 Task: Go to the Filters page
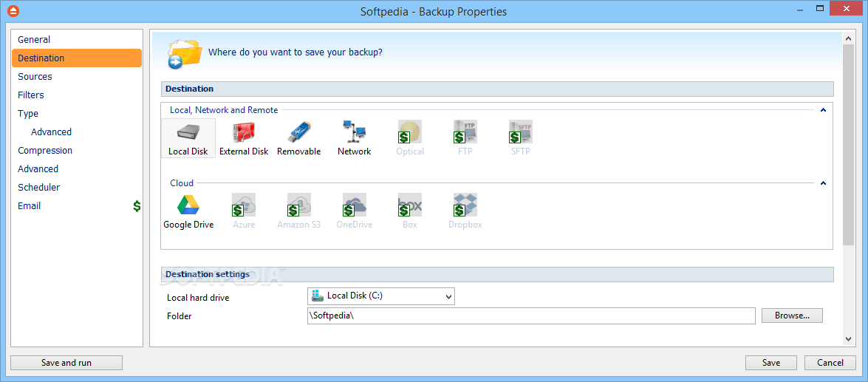77,95
